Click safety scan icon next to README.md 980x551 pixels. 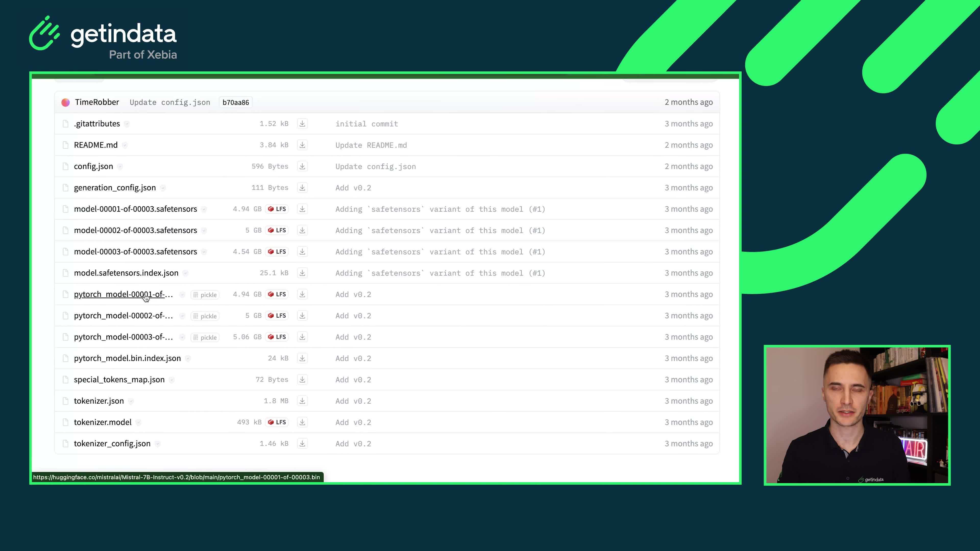(x=124, y=145)
